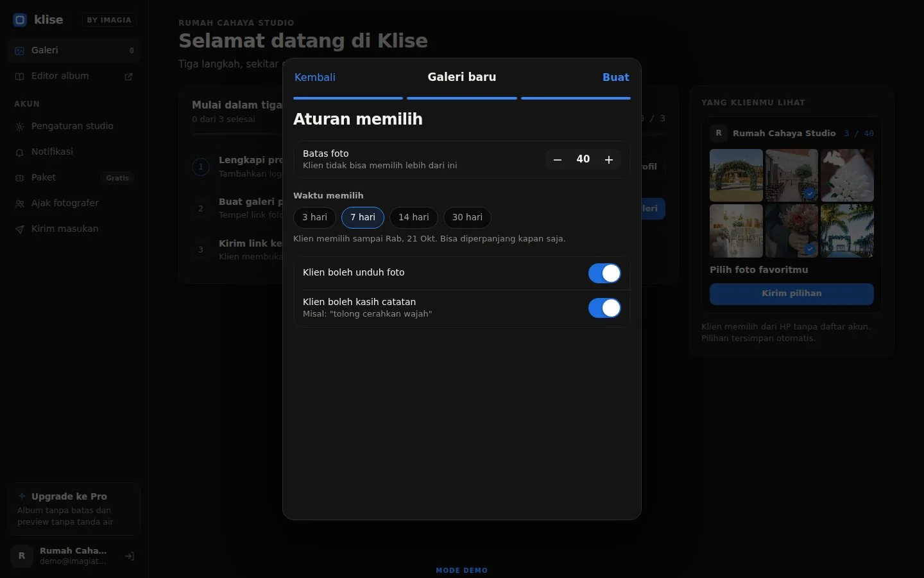The width and height of the screenshot is (924, 578).
Task: Select the garden arch photo thumbnail
Action: point(737,175)
